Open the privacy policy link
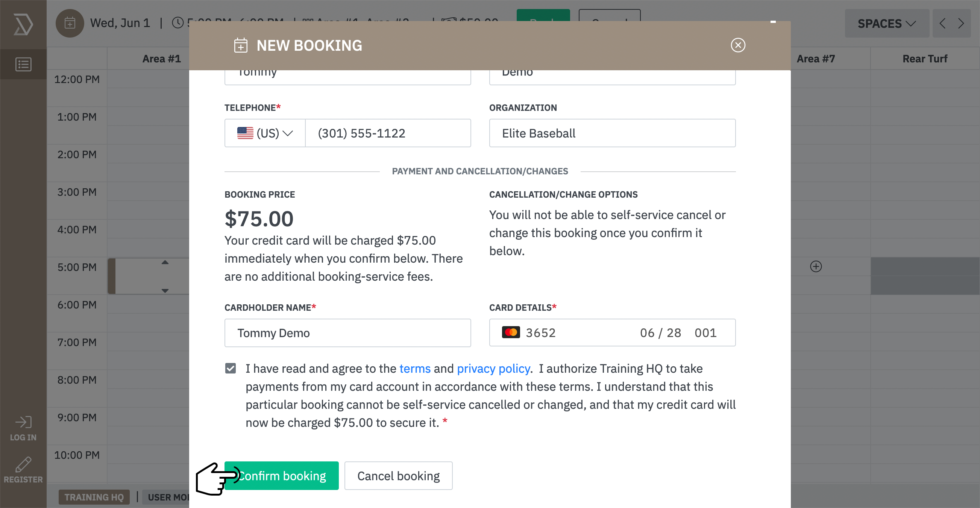The width and height of the screenshot is (980, 508). tap(493, 369)
